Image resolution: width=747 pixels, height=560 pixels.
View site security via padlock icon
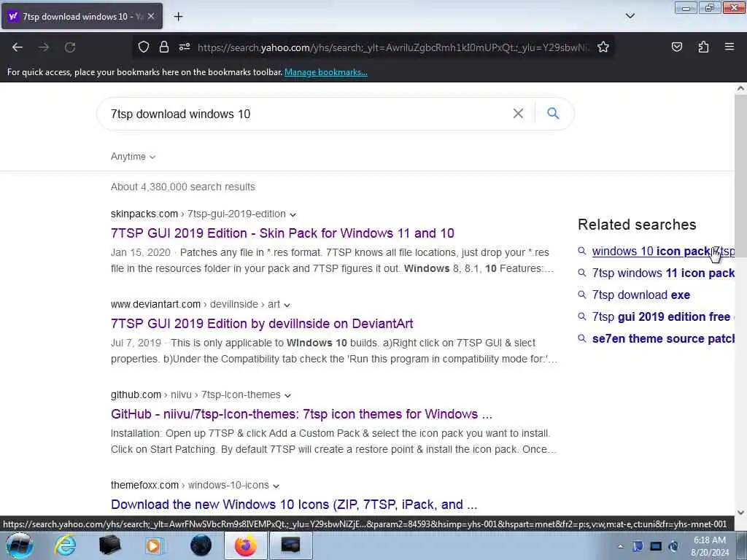(164, 47)
